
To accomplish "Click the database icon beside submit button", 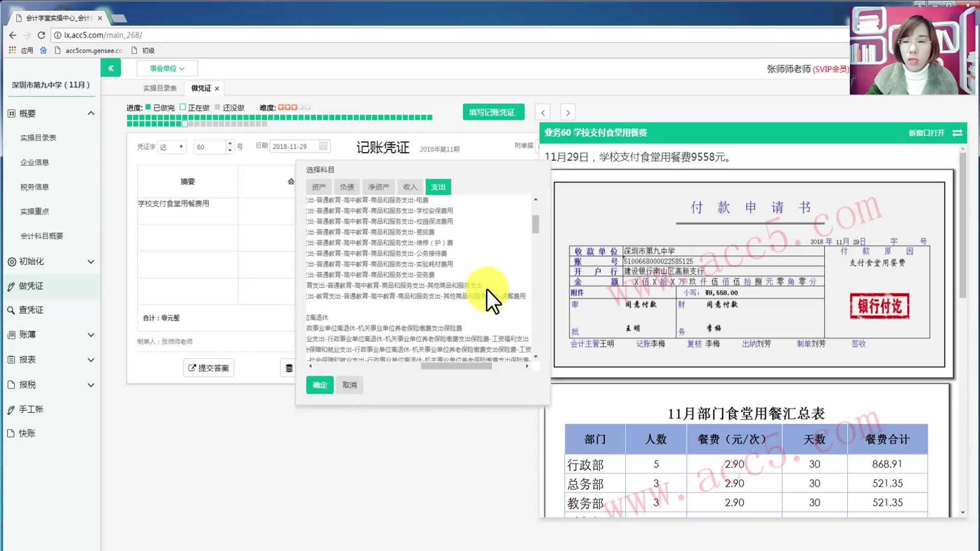I will click(289, 368).
